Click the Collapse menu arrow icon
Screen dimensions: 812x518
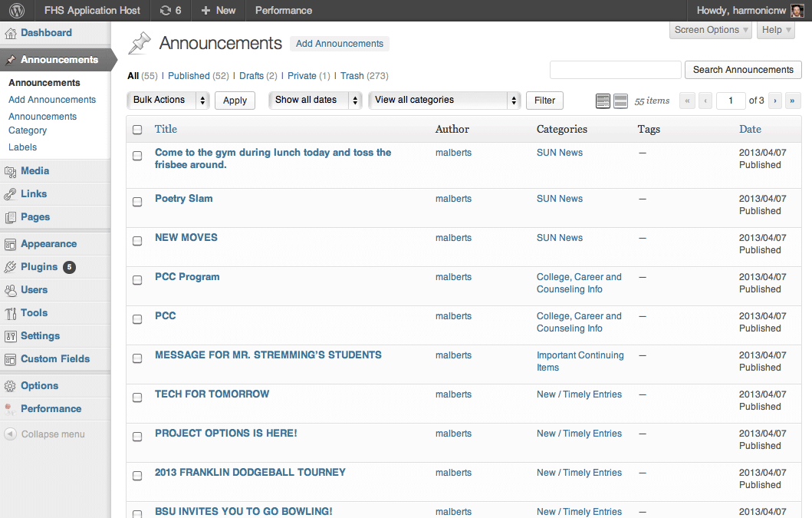click(10, 434)
